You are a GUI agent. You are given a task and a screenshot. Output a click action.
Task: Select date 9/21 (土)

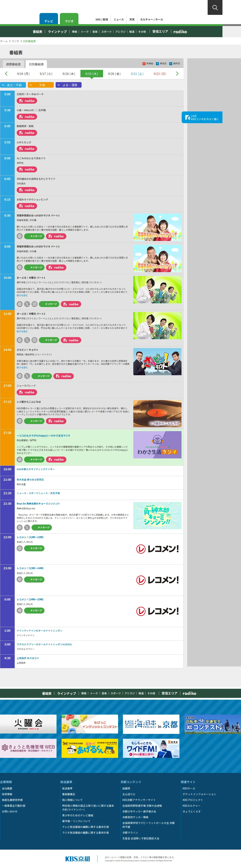pos(137,73)
